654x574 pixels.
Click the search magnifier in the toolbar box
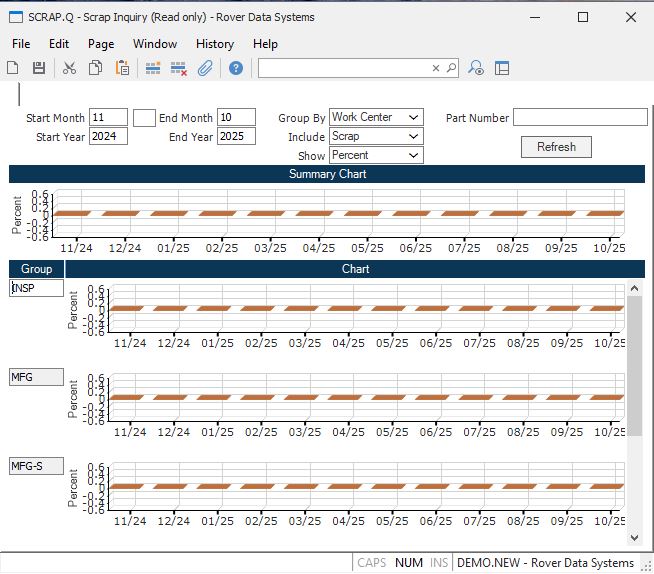point(451,68)
